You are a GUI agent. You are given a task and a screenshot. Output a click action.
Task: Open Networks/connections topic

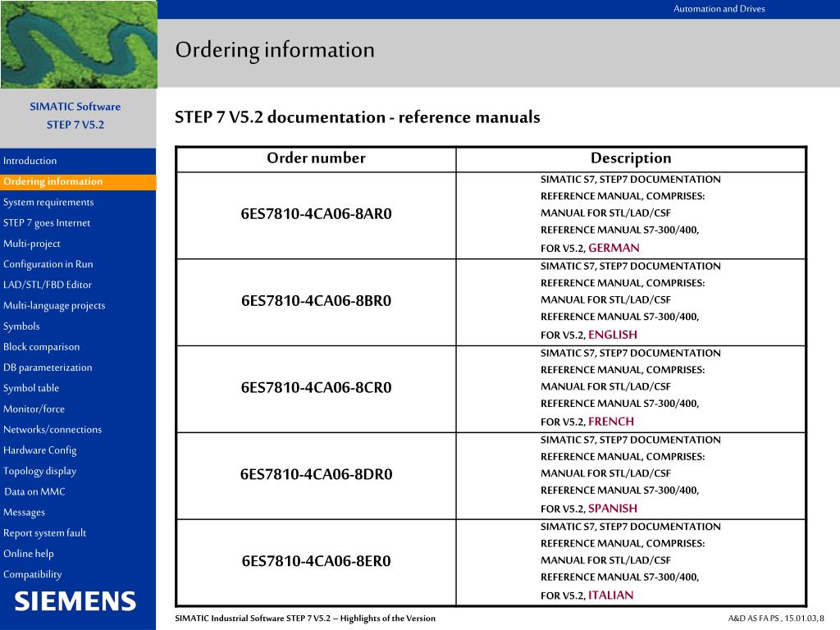(x=52, y=430)
